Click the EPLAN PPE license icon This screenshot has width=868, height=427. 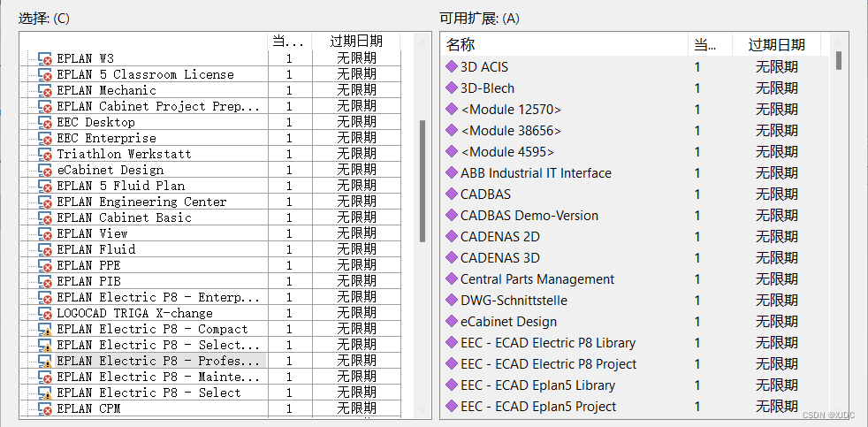click(45, 266)
